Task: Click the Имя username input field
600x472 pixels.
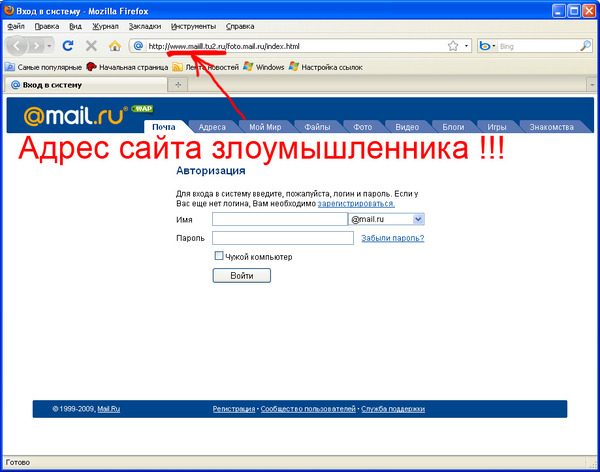Action: click(x=280, y=219)
